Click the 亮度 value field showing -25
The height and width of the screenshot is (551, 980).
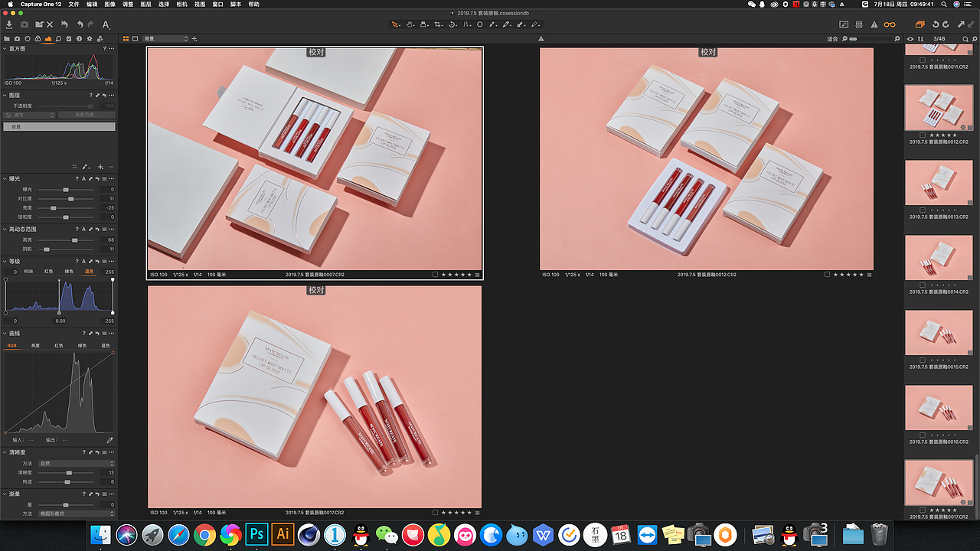click(108, 207)
